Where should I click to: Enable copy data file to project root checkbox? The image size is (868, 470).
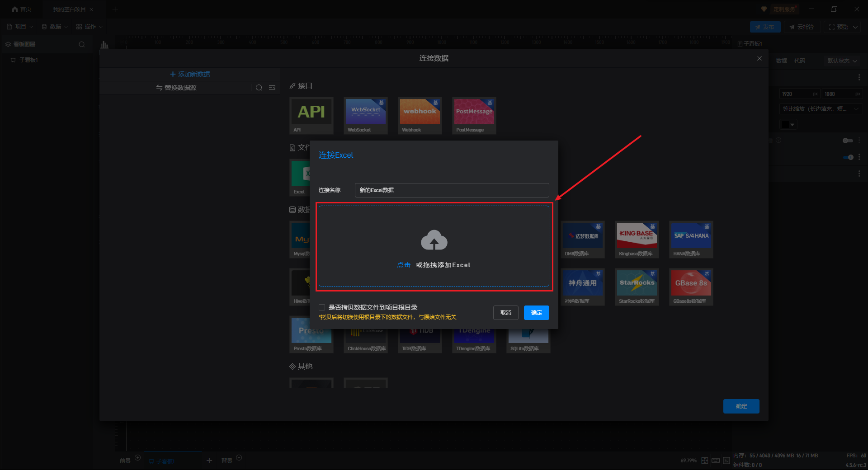coord(322,307)
